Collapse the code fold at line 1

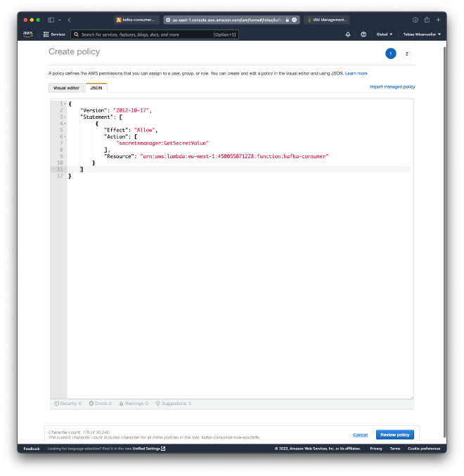click(x=65, y=104)
